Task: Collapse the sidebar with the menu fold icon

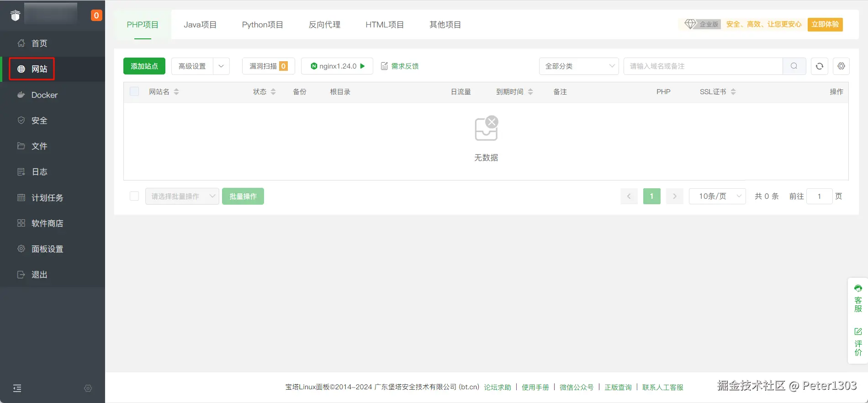Action: coord(17,388)
